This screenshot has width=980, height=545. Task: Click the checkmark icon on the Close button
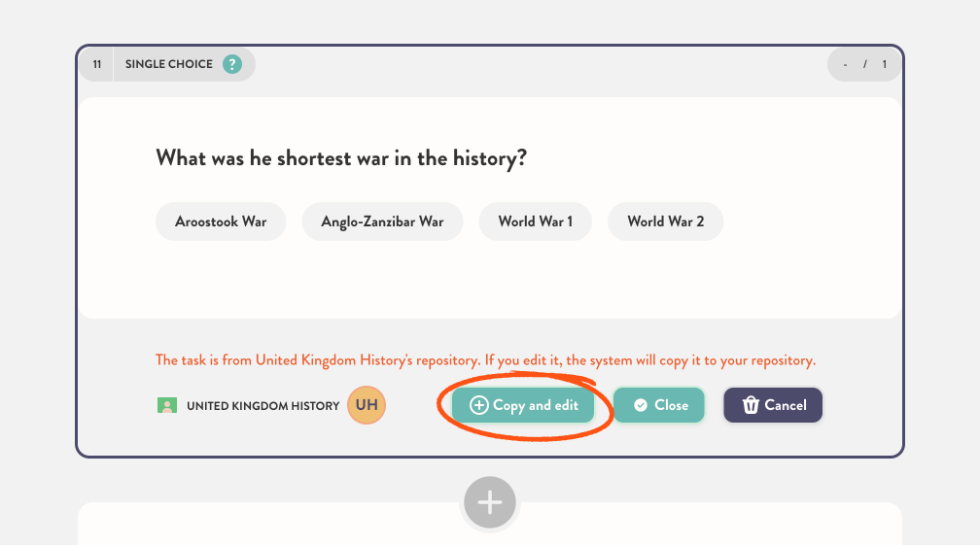click(641, 405)
